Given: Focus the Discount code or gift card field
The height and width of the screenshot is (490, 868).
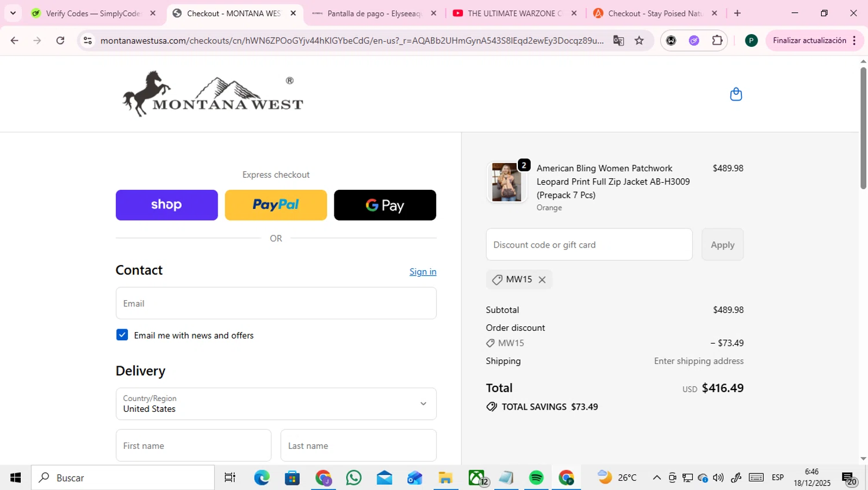Looking at the screenshot, I should (589, 245).
